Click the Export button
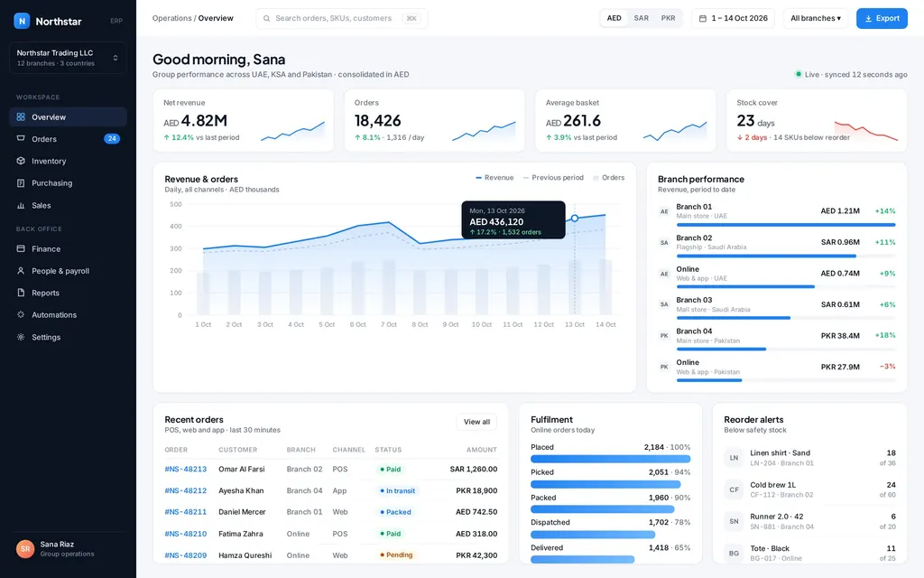Image resolution: width=924 pixels, height=578 pixels. [x=882, y=18]
